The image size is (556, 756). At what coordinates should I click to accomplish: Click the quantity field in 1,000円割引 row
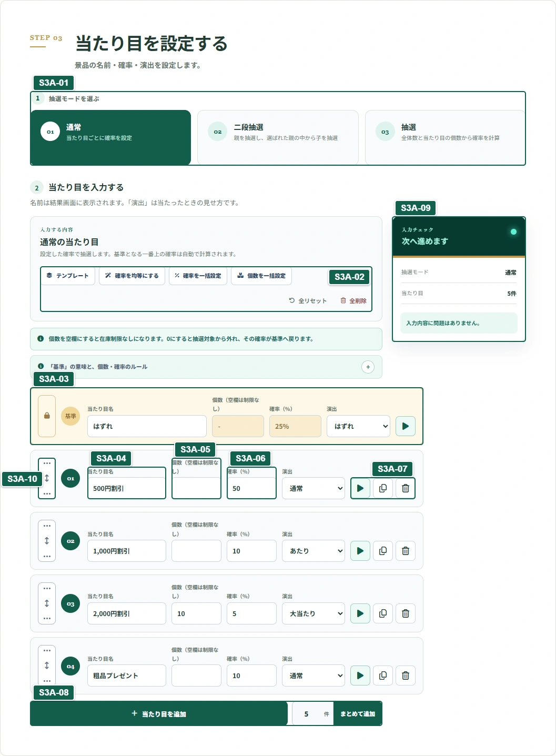196,551
